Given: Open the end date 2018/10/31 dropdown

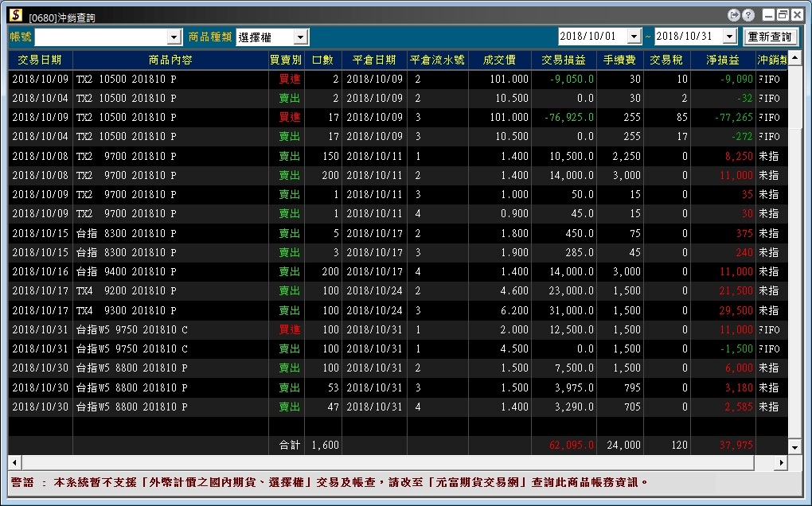Looking at the screenshot, I should pyautogui.click(x=730, y=37).
